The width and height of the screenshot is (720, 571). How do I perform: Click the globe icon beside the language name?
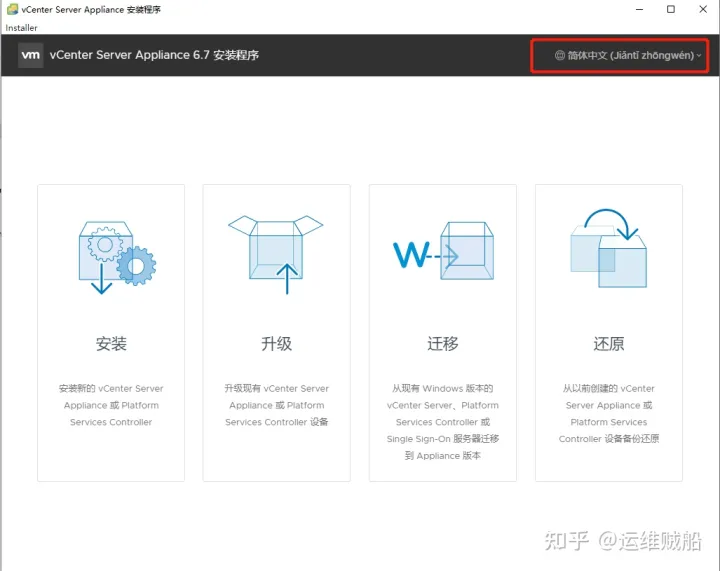click(560, 56)
